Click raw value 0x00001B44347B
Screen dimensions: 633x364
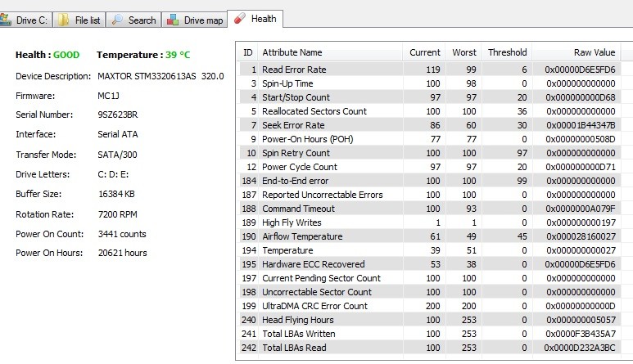tap(581, 125)
